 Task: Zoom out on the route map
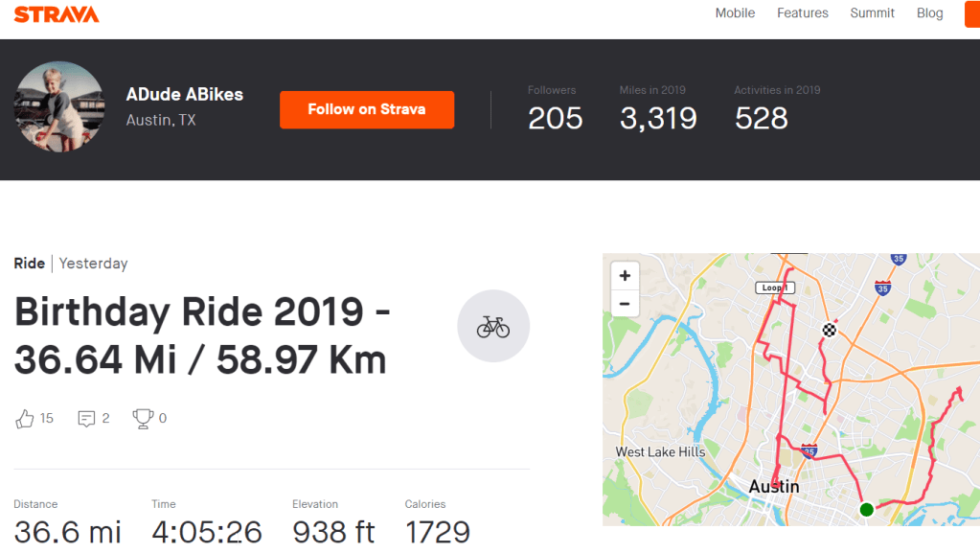coord(625,305)
